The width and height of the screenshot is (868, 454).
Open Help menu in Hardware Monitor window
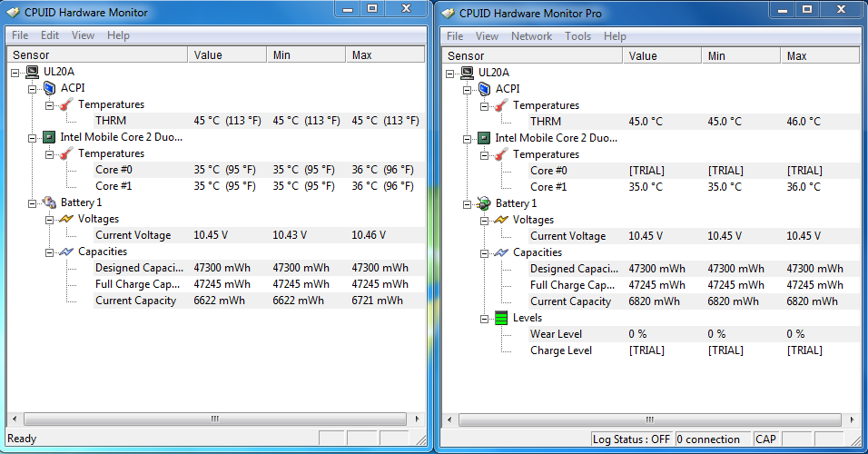click(x=118, y=35)
